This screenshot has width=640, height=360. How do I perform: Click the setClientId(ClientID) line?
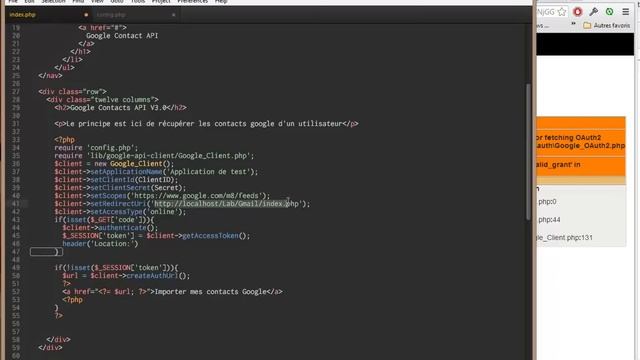[x=116, y=180]
